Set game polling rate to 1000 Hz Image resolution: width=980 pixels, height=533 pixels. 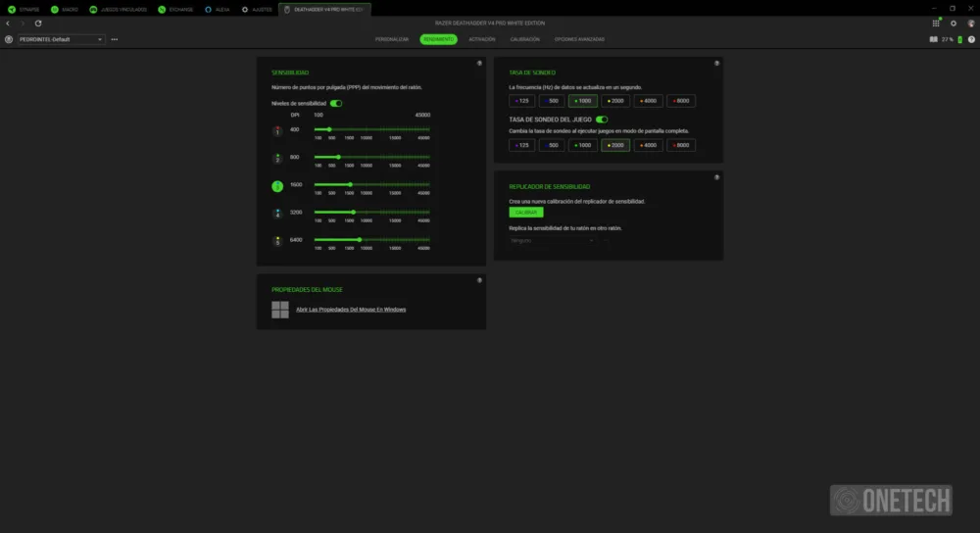tap(582, 145)
